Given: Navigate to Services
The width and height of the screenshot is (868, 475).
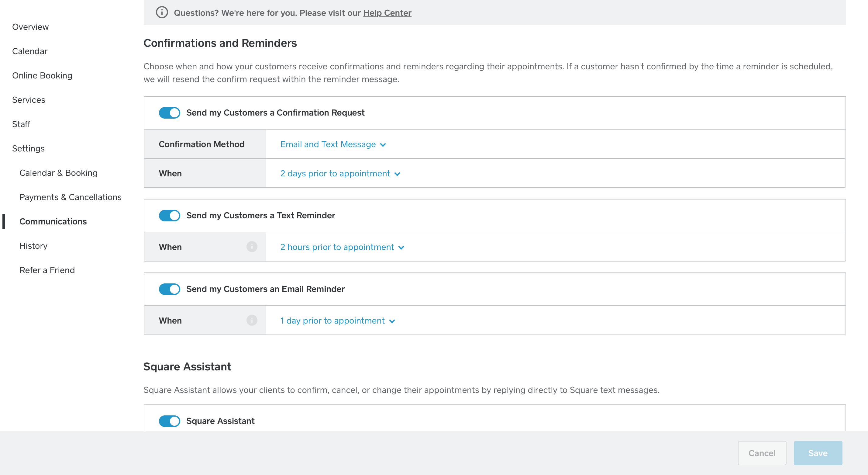Looking at the screenshot, I should pyautogui.click(x=29, y=100).
